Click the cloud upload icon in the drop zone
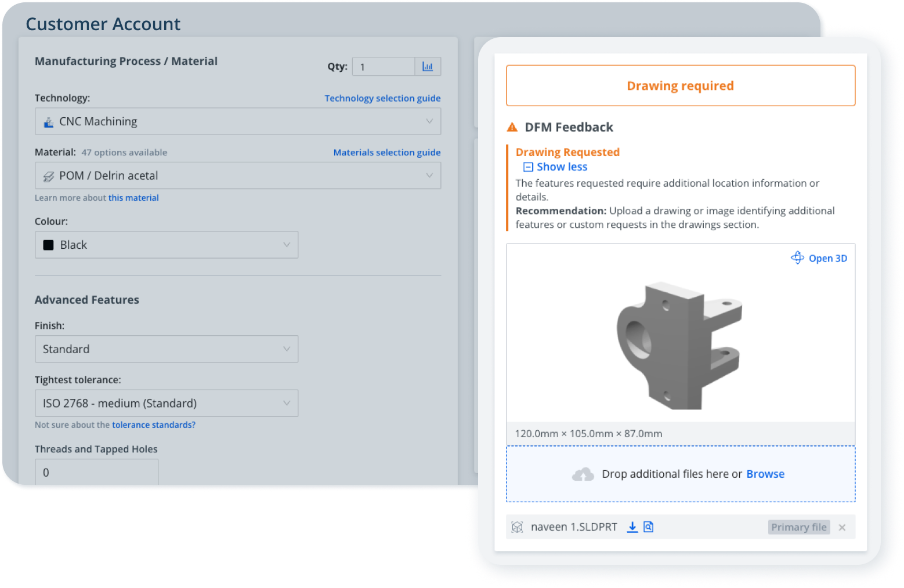Screen dimensions: 904x588 [582, 474]
